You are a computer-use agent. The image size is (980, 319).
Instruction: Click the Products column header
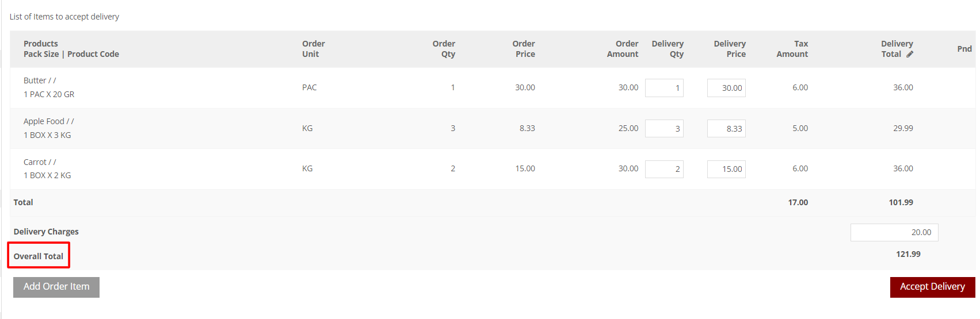41,44
